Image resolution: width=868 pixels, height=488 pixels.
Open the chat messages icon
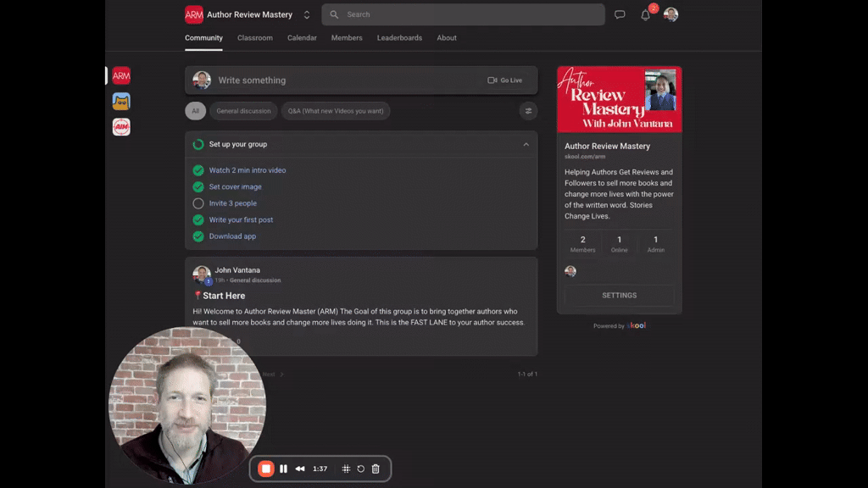click(x=620, y=14)
